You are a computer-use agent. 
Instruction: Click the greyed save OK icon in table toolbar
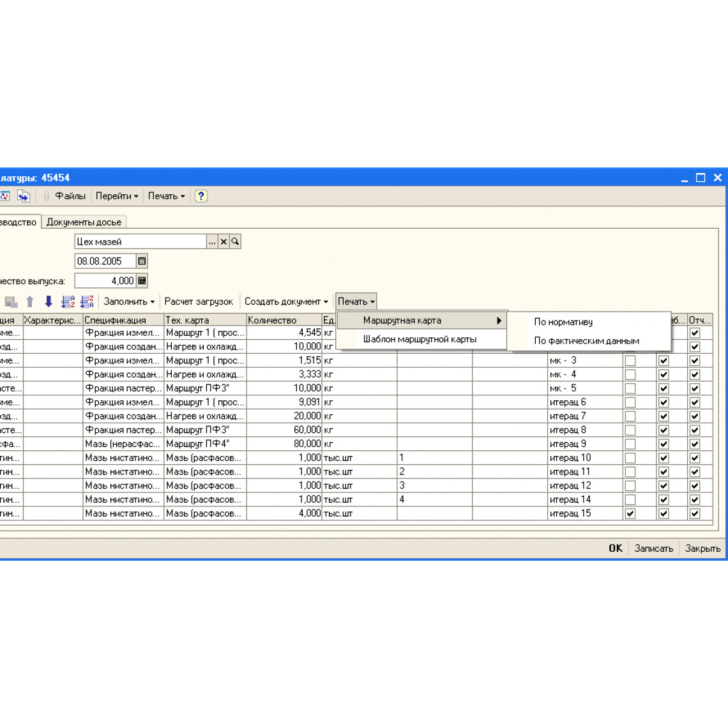tap(11, 302)
